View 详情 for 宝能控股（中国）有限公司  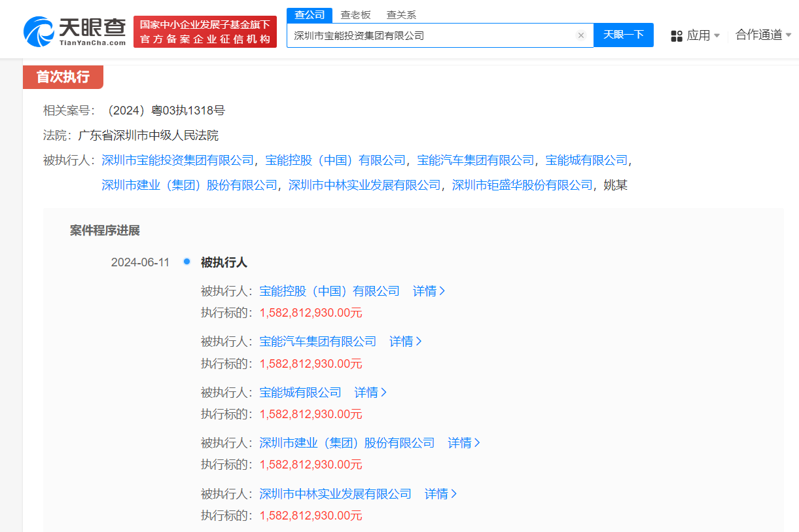429,291
